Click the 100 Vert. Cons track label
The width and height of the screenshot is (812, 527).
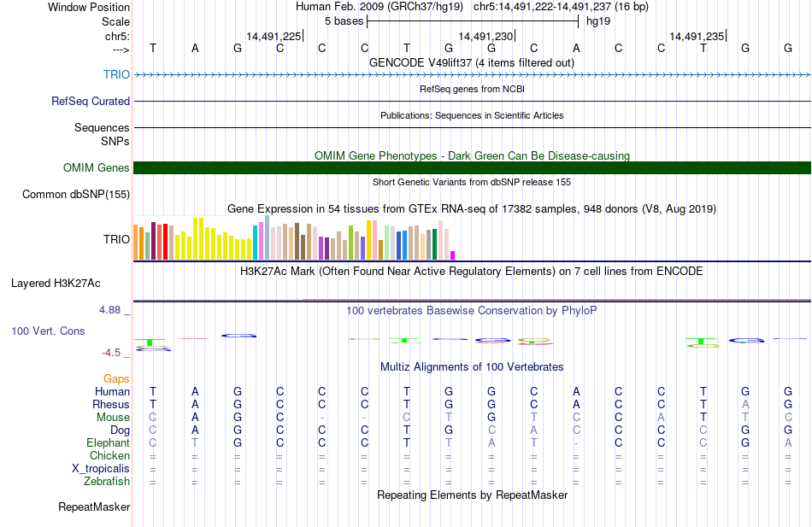coord(48,331)
